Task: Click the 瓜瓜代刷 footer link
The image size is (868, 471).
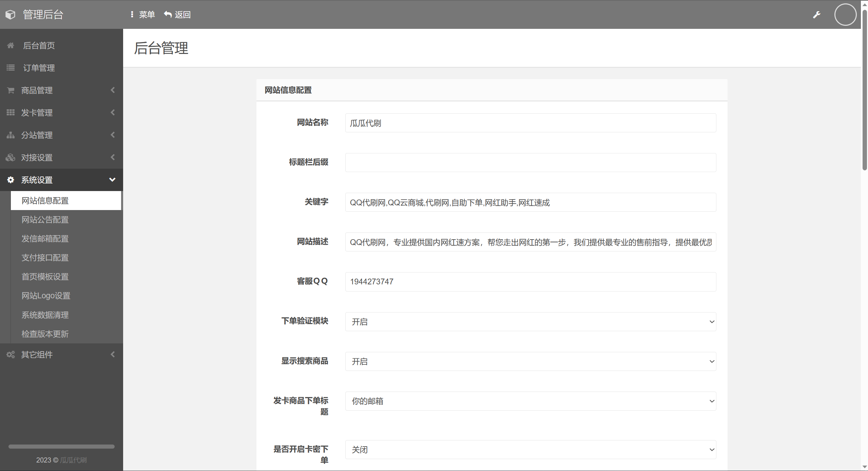Action: point(73,460)
